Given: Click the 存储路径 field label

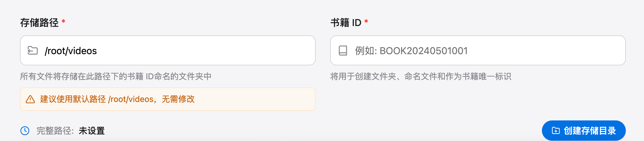Looking at the screenshot, I should click(39, 23).
